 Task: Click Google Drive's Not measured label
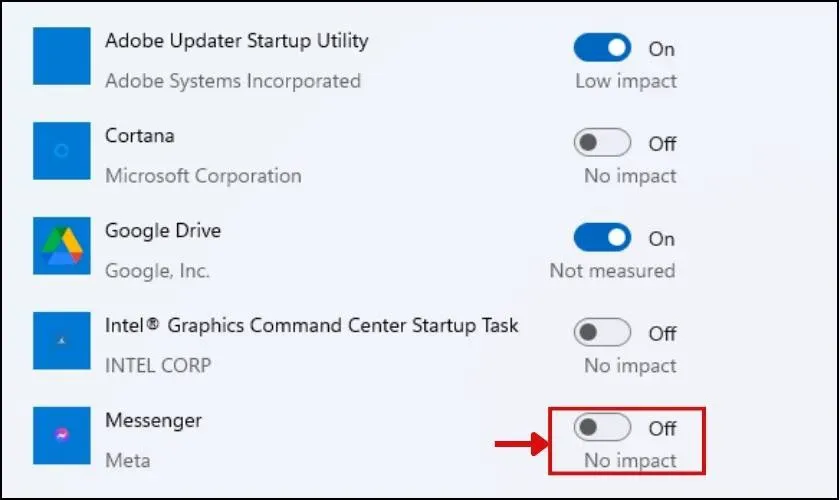tap(612, 271)
